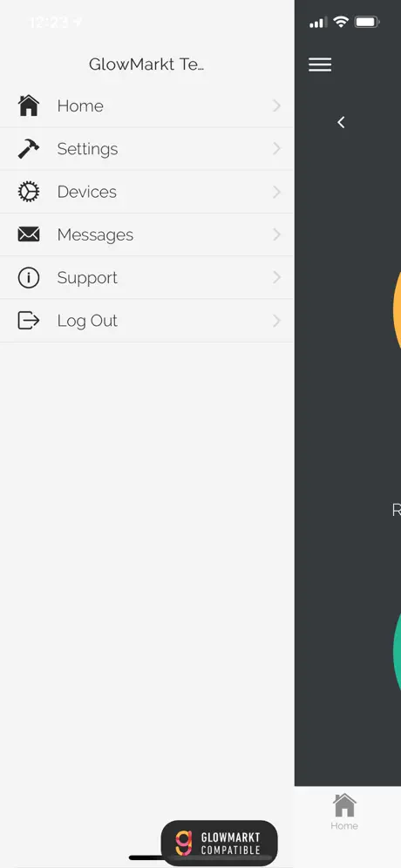Image resolution: width=401 pixels, height=868 pixels.
Task: Open the Settings menu entry
Action: 146,149
